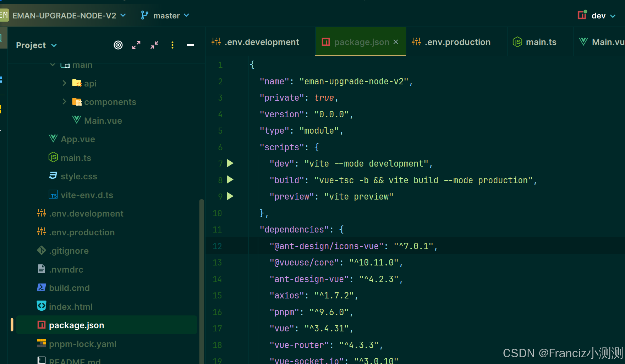Click the settings icon of .env.development in tree
Image resolution: width=625 pixels, height=364 pixels.
[42, 213]
